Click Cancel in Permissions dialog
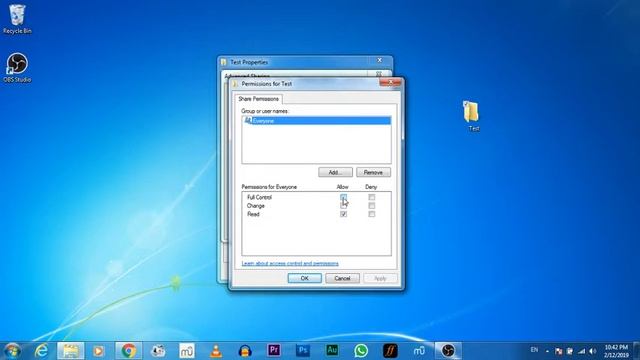The width and height of the screenshot is (640, 360). [x=342, y=278]
